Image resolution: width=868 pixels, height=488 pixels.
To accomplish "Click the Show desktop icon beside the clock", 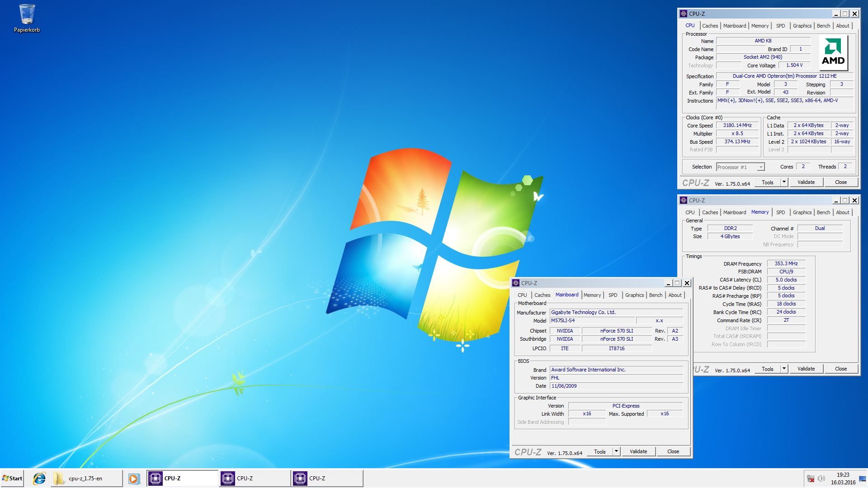I will click(863, 479).
